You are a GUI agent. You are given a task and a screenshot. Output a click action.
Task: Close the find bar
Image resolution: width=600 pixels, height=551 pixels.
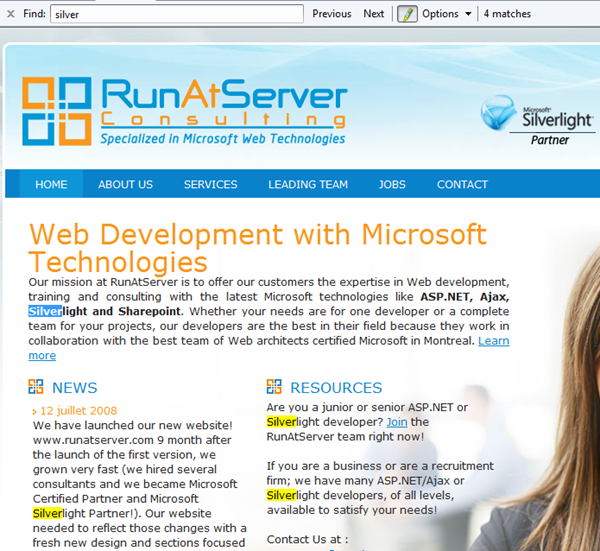[x=11, y=14]
